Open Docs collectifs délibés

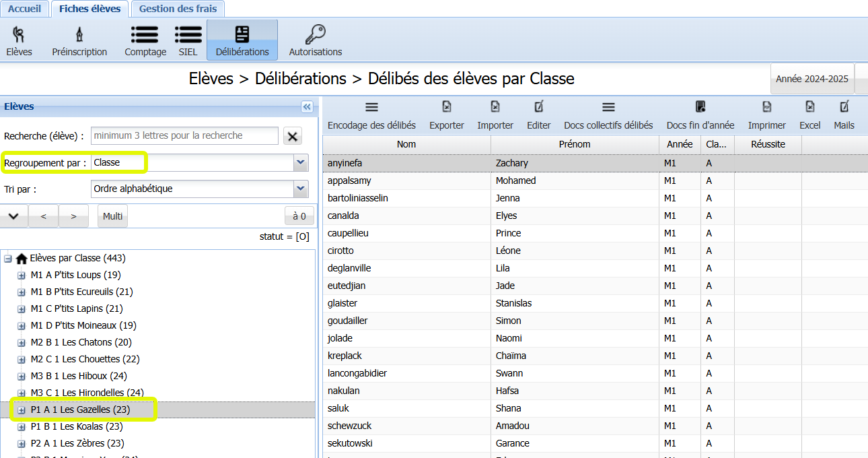[608, 116]
